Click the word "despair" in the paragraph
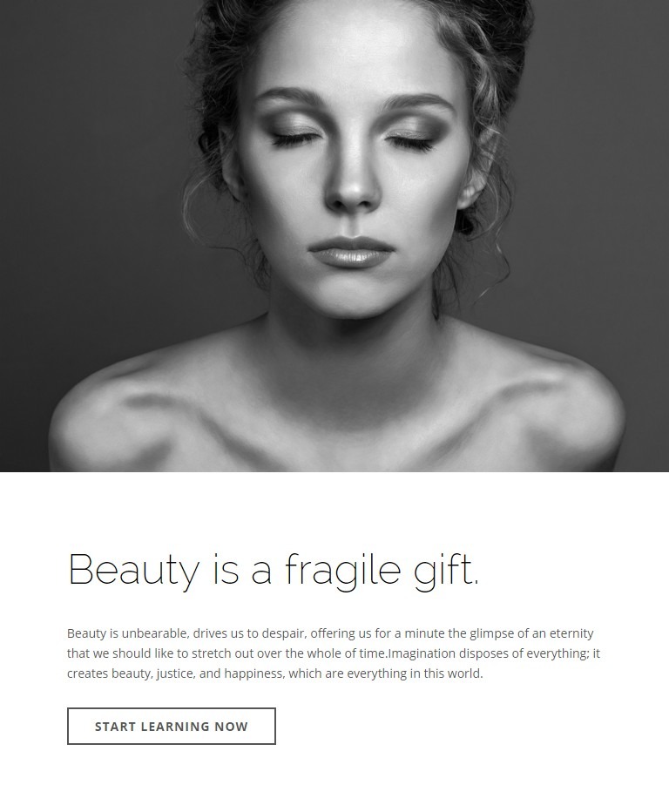Viewport: 669px width, 812px height. pyautogui.click(x=284, y=634)
